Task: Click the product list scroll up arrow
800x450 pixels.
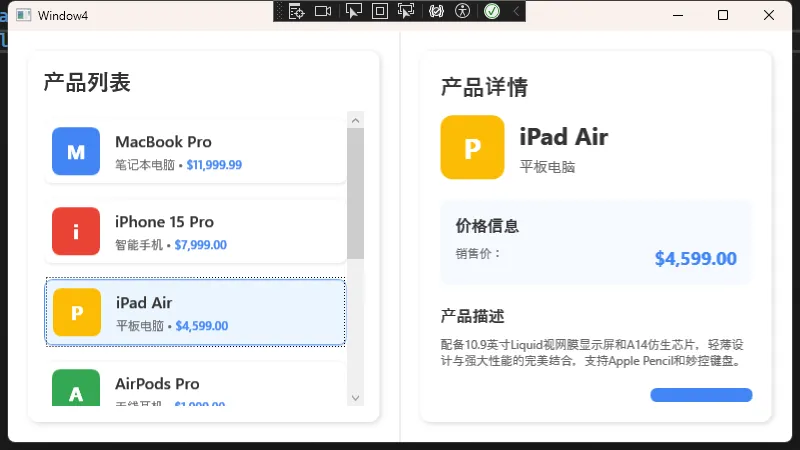Action: click(x=355, y=120)
